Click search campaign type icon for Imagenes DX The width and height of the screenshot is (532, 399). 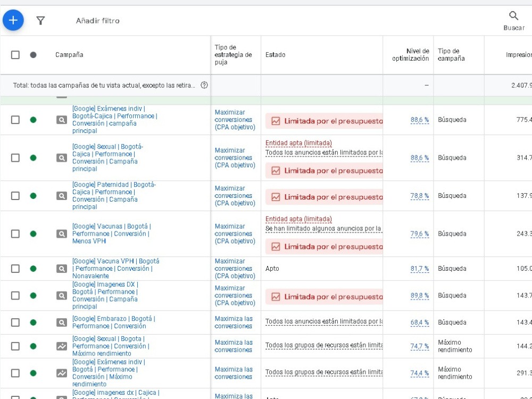61,295
